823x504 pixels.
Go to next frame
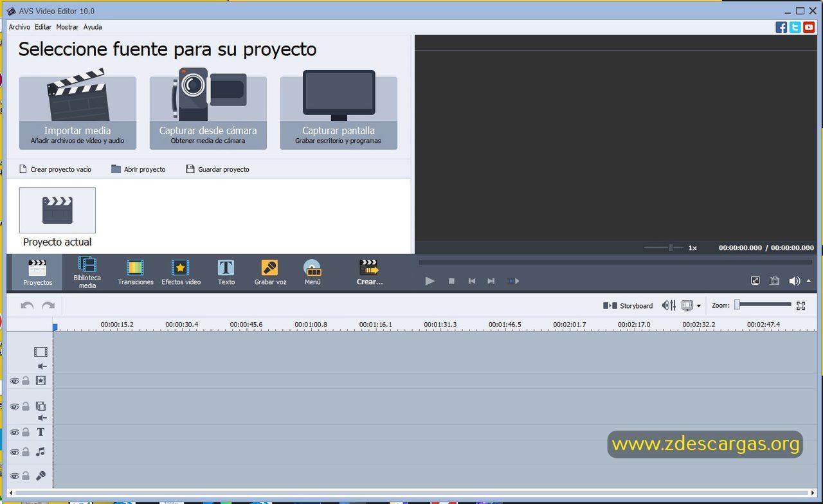coord(491,281)
